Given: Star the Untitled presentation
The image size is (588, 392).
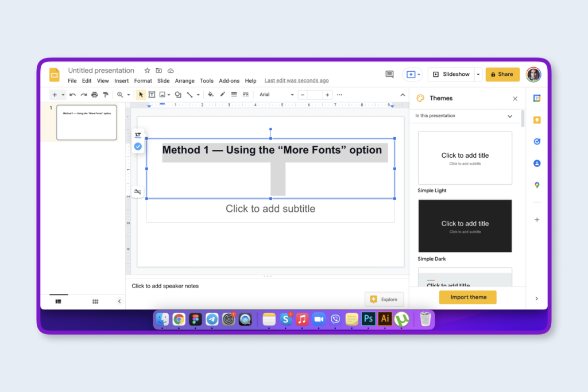Looking at the screenshot, I should click(x=148, y=71).
